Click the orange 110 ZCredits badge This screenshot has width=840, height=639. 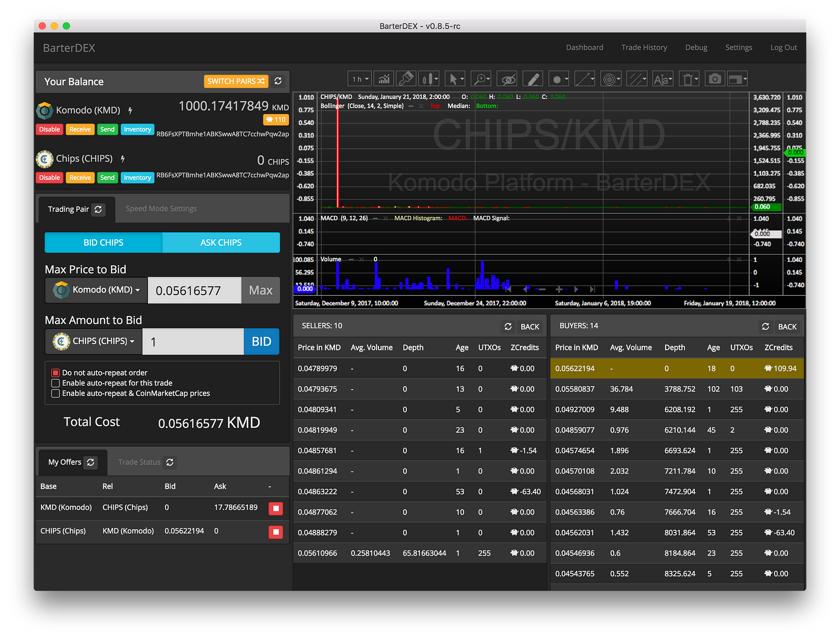[276, 120]
